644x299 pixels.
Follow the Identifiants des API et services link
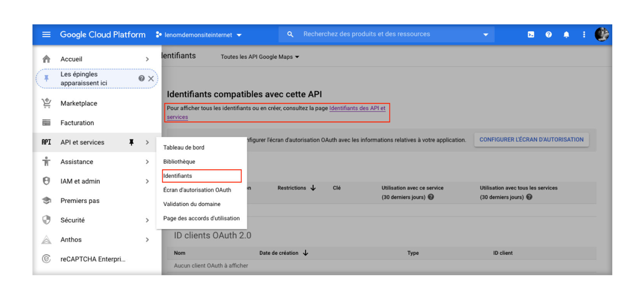click(x=357, y=108)
